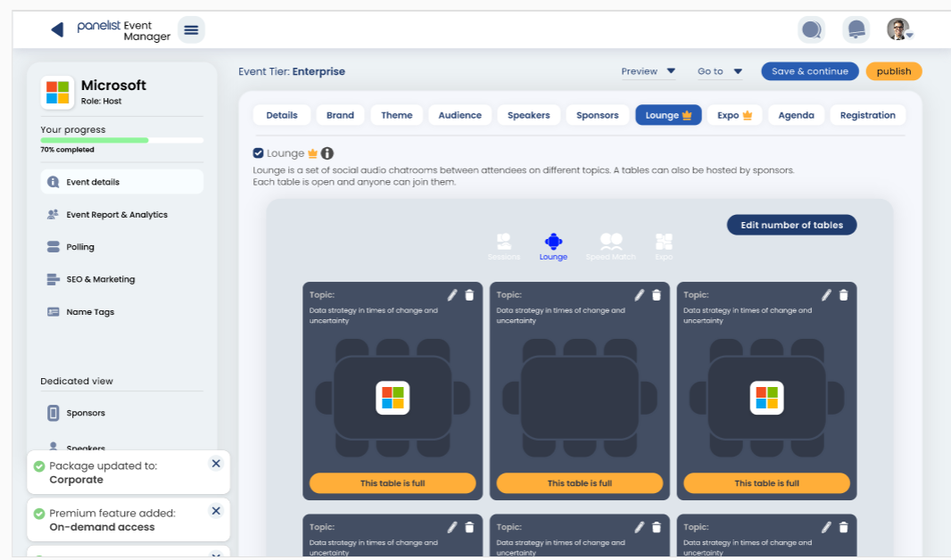Screen dimensions: 951x560
Task: Open the notifications bell
Action: (856, 29)
